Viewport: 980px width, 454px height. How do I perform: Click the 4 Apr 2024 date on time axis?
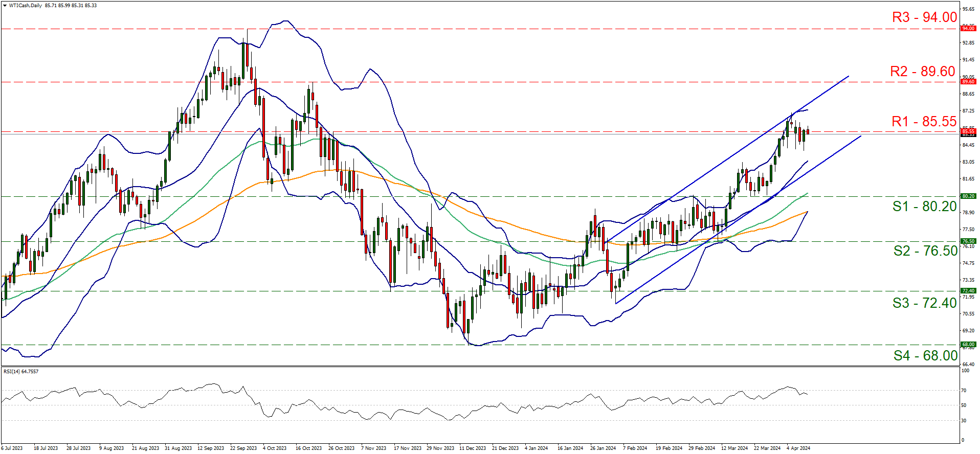(798, 448)
